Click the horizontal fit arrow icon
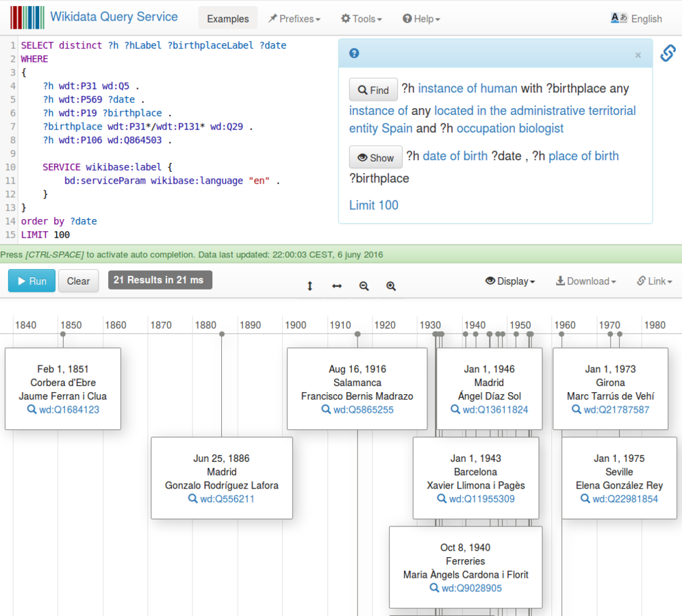 click(x=337, y=285)
